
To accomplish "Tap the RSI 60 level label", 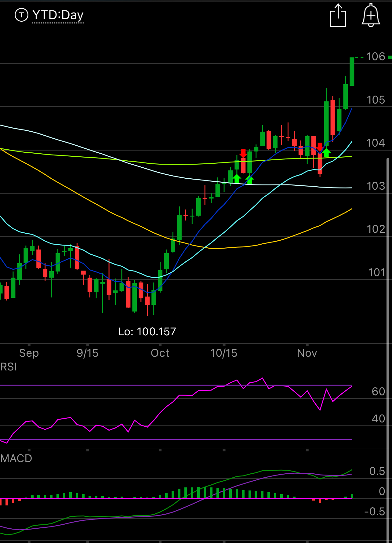I will tap(378, 392).
